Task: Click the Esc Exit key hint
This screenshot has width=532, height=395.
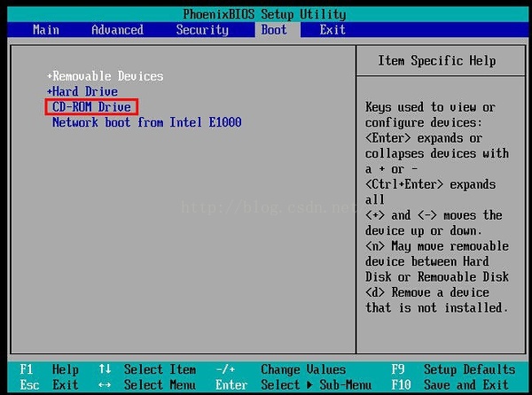Action: click(x=49, y=385)
